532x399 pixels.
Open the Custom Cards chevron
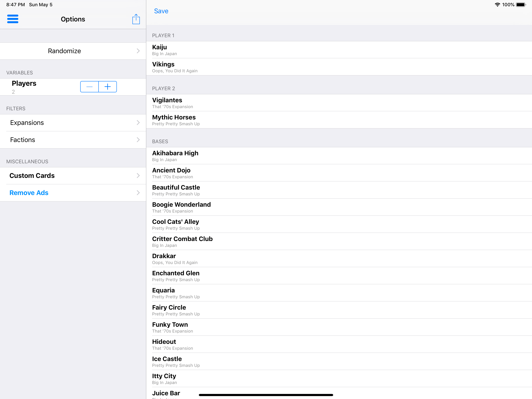click(138, 176)
